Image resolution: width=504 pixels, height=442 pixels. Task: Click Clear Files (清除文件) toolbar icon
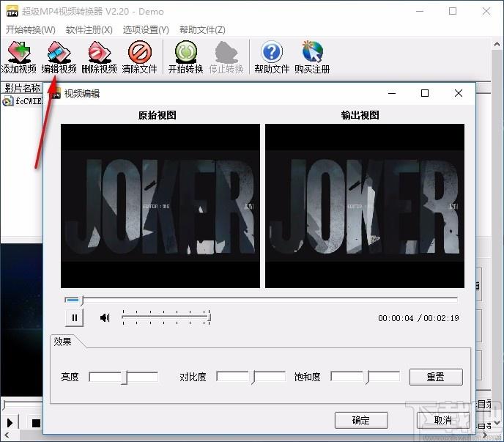click(139, 57)
